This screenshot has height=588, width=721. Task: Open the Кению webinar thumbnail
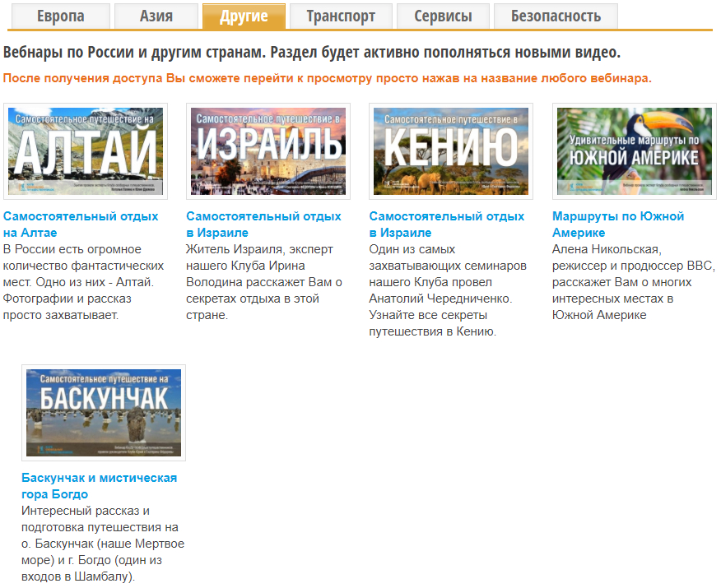click(451, 151)
